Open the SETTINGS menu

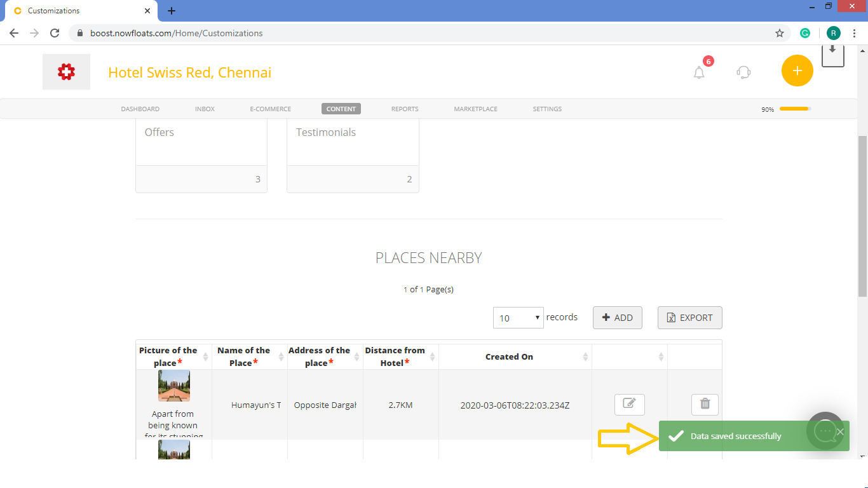click(x=547, y=109)
